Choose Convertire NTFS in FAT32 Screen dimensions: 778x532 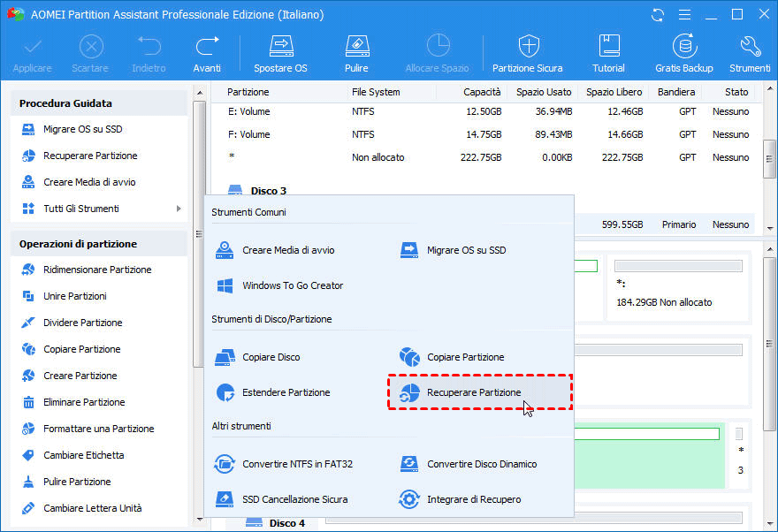click(x=297, y=464)
